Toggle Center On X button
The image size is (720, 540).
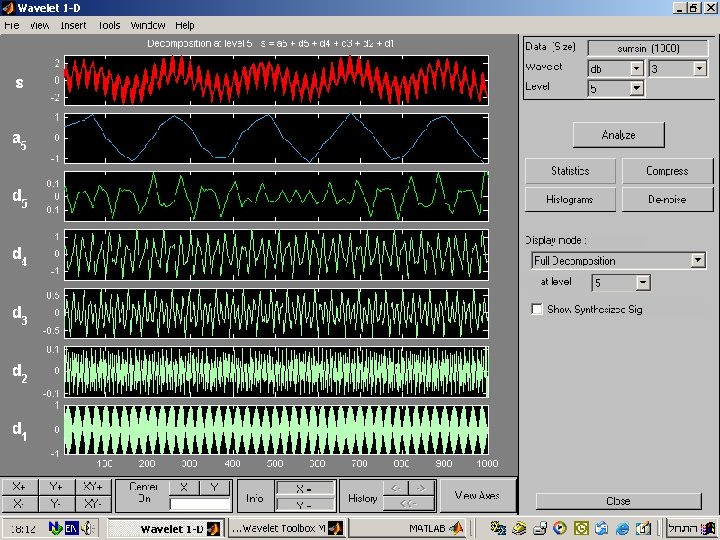[x=184, y=488]
